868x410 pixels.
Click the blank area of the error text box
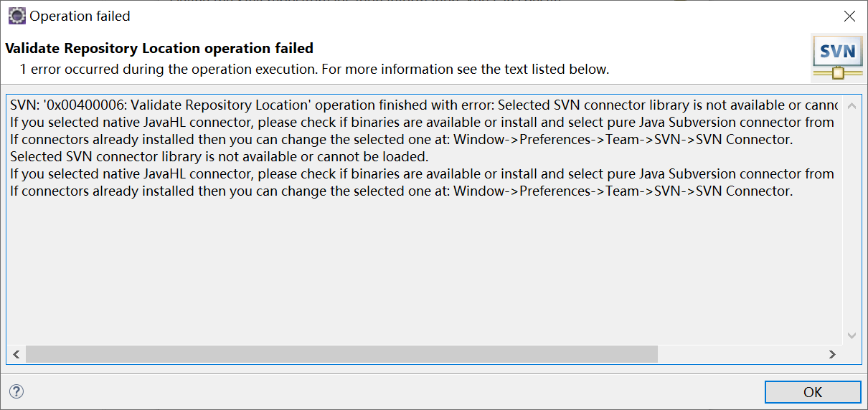click(x=423, y=272)
